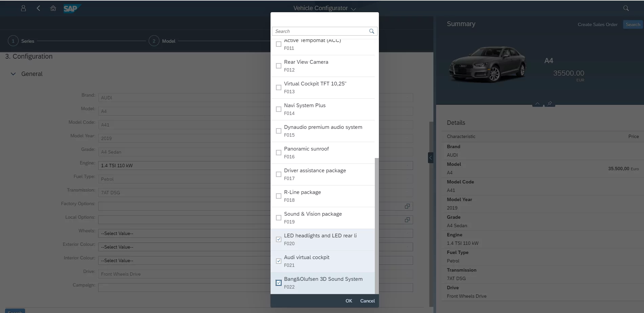Click the Factory Options input field
Image resolution: width=644 pixels, height=313 pixels.
pos(251,206)
